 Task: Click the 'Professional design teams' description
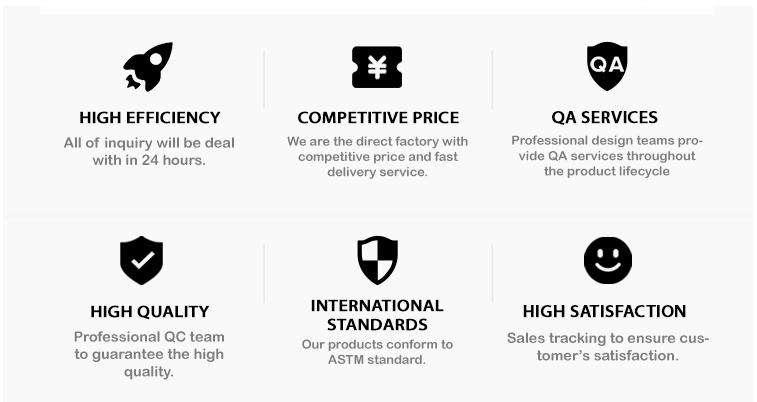(607, 156)
